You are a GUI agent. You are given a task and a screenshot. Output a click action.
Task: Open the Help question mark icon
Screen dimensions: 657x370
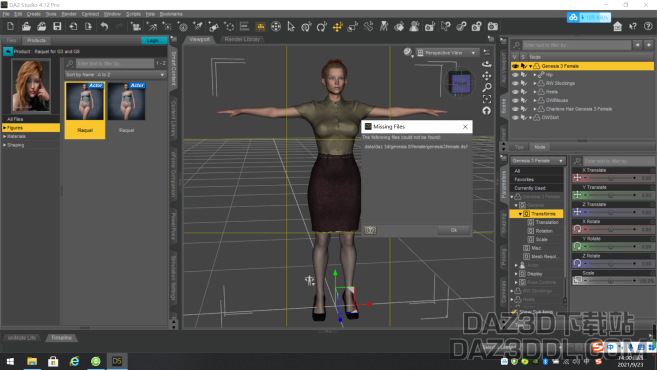point(648,26)
